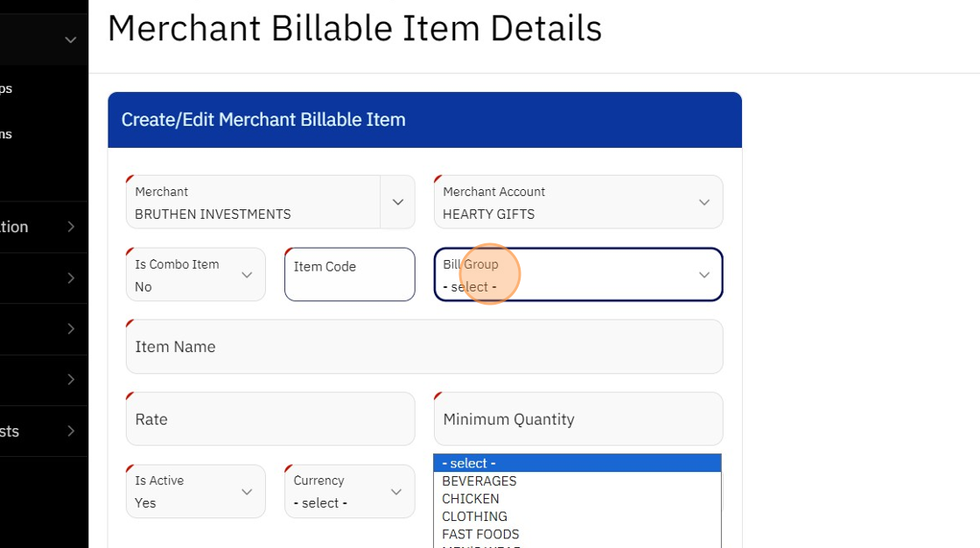
Task: Open the Is Combo Item dropdown
Action: point(195,275)
